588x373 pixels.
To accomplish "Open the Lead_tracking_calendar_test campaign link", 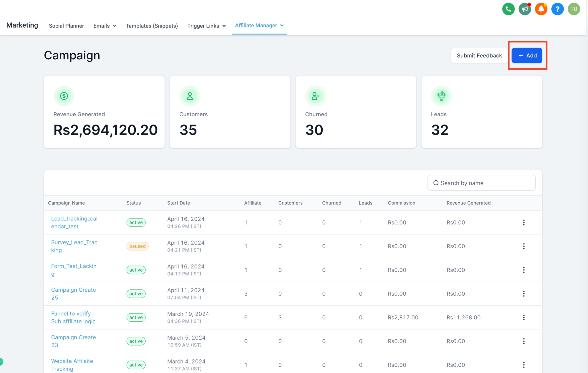I will 74,222.
